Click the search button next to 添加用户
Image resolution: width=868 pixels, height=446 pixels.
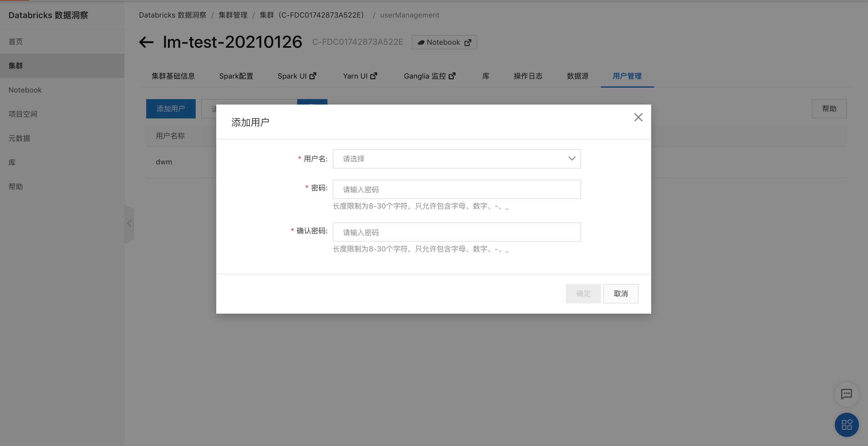312,102
